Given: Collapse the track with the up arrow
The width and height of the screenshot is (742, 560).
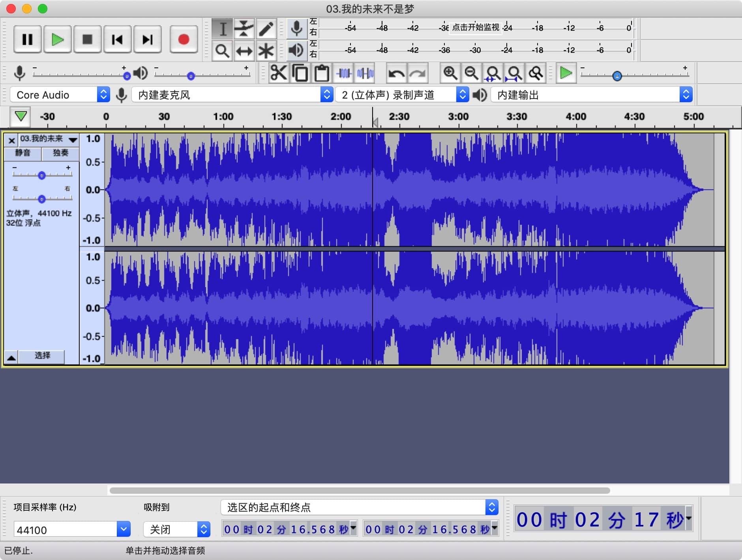Looking at the screenshot, I should pos(11,357).
